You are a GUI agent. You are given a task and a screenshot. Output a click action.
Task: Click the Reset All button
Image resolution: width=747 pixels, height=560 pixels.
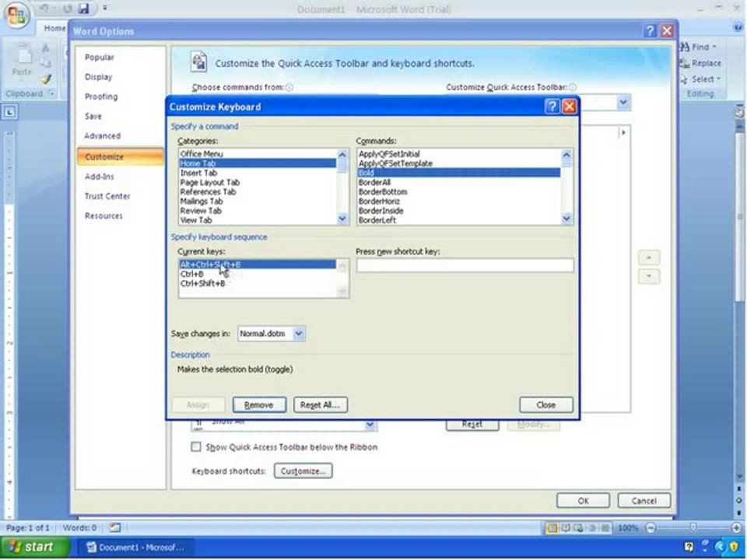pos(320,404)
